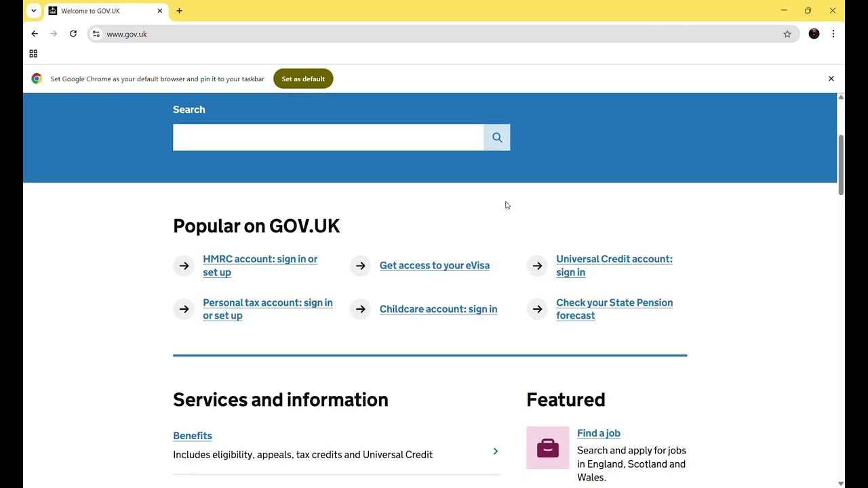Dismiss the default browser notification bar
The height and width of the screenshot is (488, 868).
831,79
